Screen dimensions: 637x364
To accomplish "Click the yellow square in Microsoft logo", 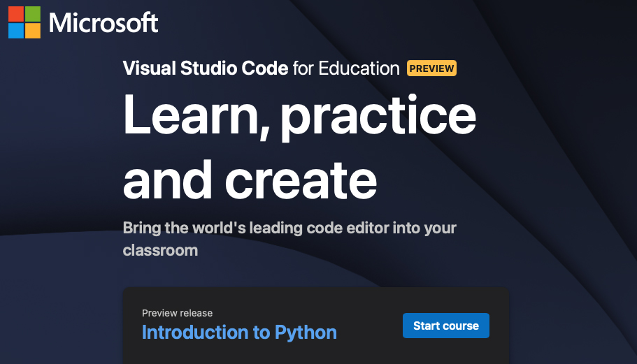I will point(32,31).
